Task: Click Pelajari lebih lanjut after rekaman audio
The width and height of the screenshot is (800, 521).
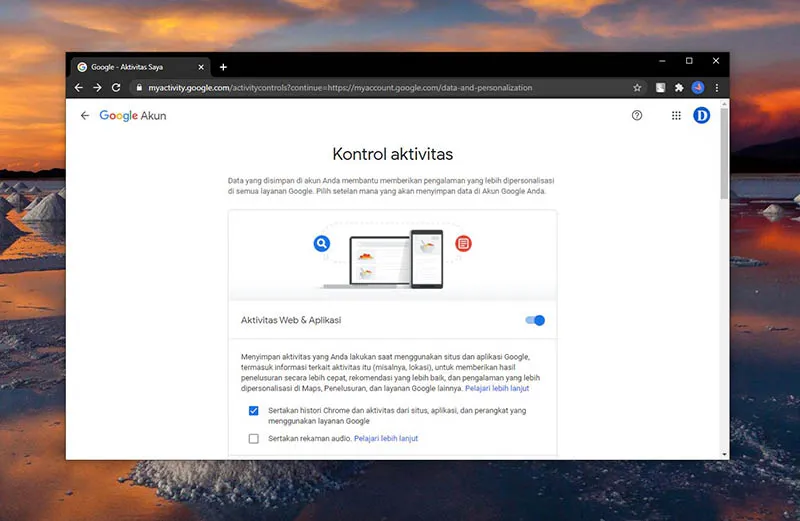Action: [x=386, y=438]
